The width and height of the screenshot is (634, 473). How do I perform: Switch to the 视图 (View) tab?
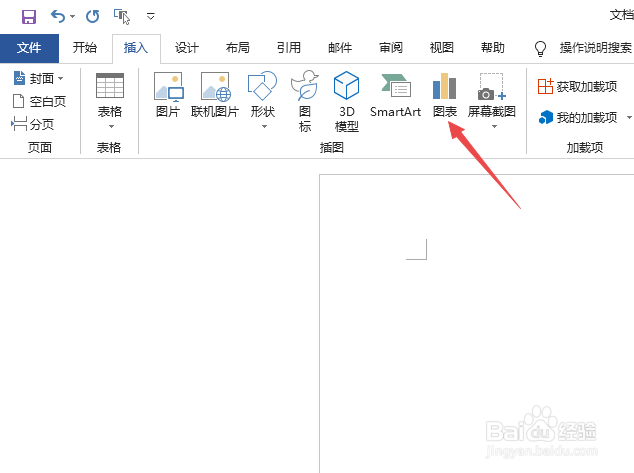442,48
